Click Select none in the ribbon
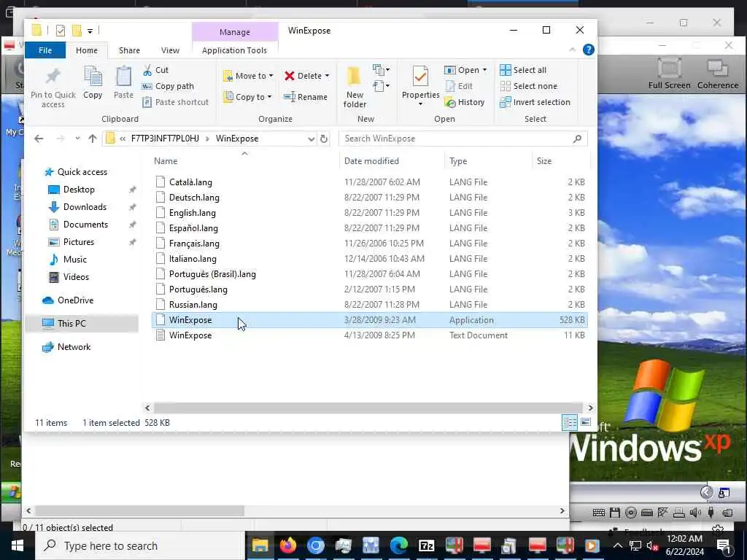This screenshot has height=560, width=747. click(528, 86)
